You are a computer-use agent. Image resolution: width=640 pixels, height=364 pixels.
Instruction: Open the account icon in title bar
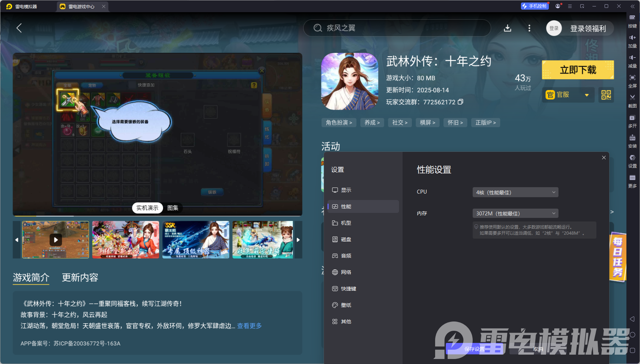click(558, 6)
